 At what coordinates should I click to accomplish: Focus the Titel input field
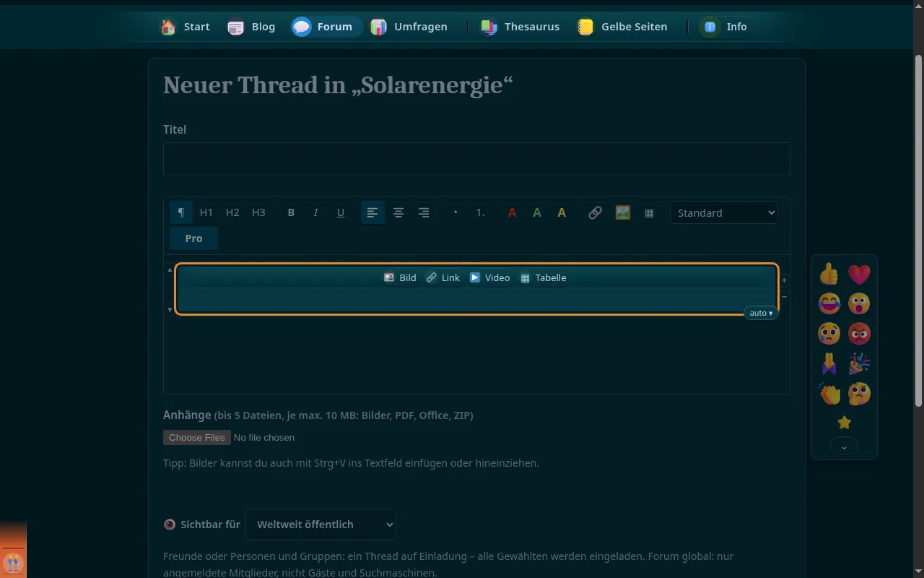tap(476, 159)
